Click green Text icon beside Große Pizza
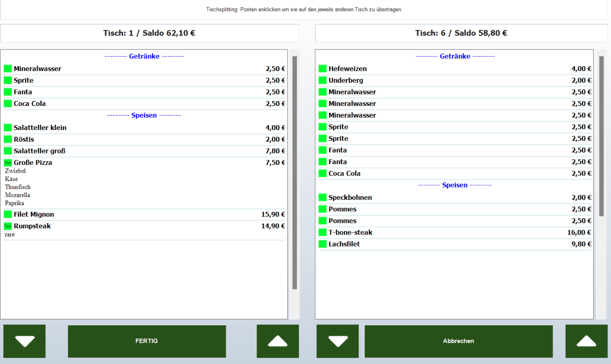This screenshot has height=364, width=611. pos(8,162)
